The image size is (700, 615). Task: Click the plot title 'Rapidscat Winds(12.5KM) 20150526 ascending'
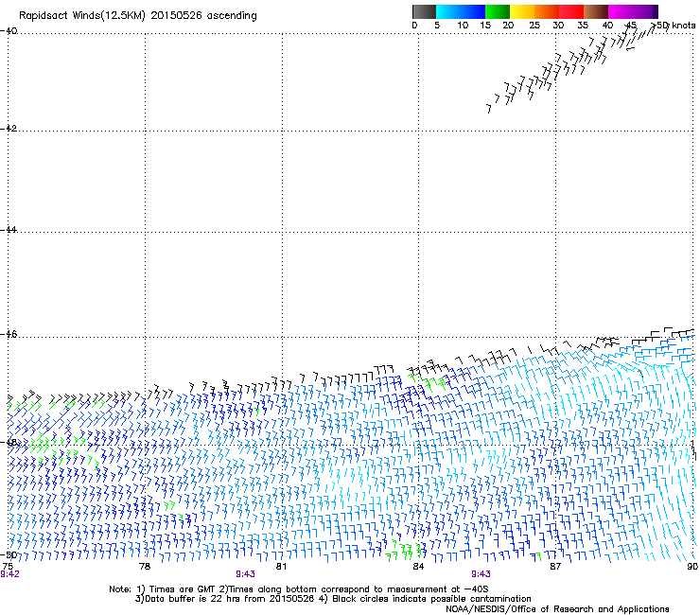[x=138, y=16]
